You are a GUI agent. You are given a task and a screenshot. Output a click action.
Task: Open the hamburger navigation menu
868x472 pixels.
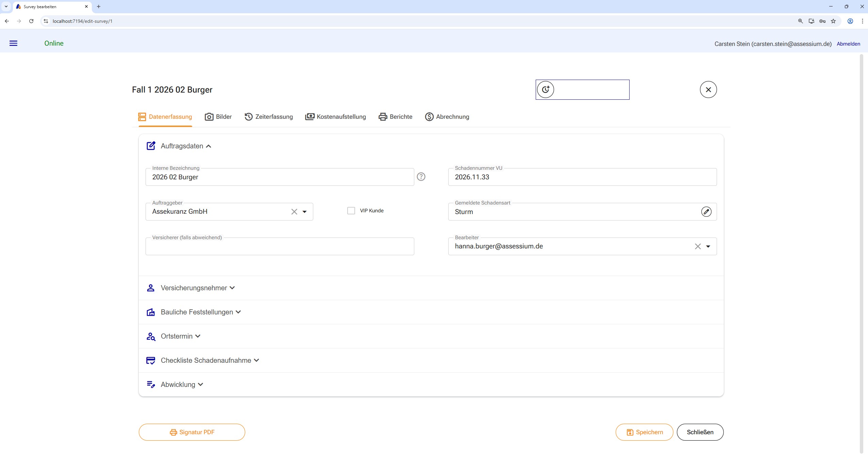tap(13, 43)
